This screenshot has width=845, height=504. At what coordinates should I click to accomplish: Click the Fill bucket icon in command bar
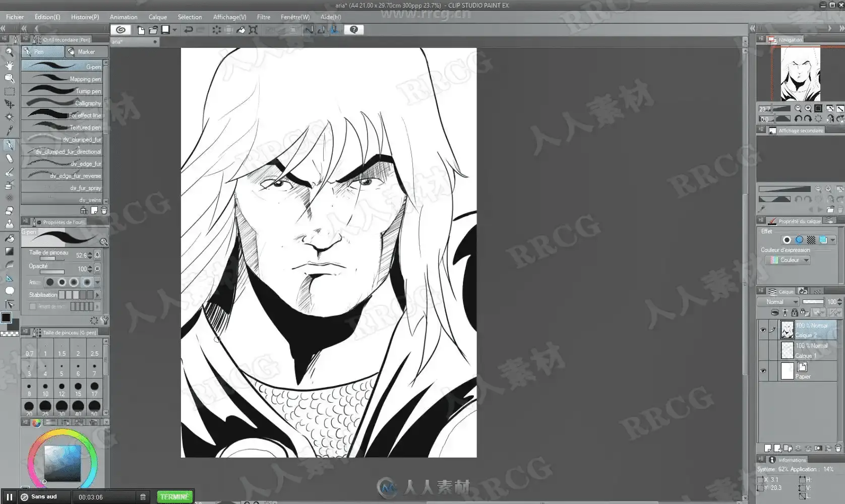coord(241,30)
